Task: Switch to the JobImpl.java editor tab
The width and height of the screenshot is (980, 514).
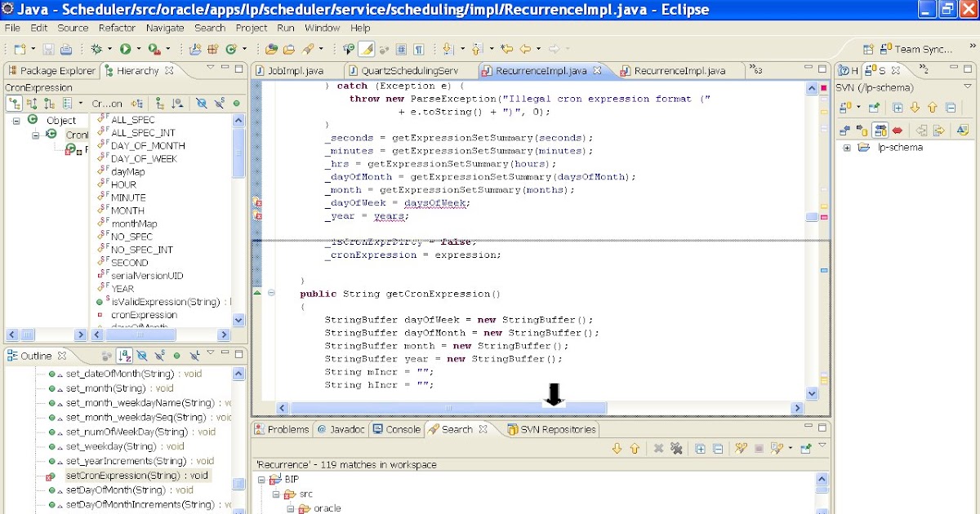Action: [x=296, y=71]
